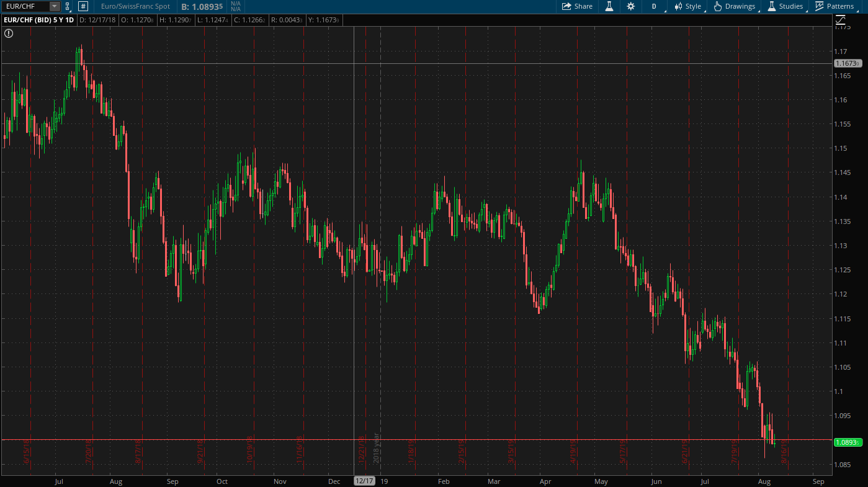Click the 11/16/18 expiration date marker
Viewport: 868px width, 487px height.
tap(299, 450)
